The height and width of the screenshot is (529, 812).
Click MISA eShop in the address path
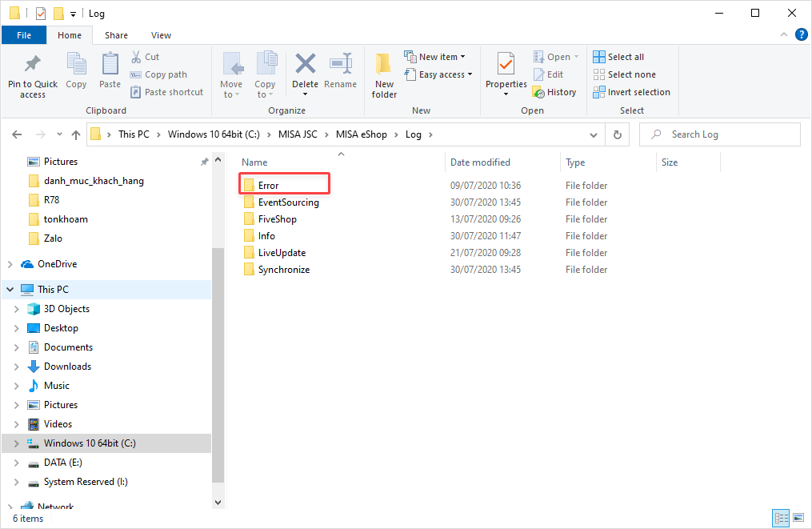click(362, 134)
